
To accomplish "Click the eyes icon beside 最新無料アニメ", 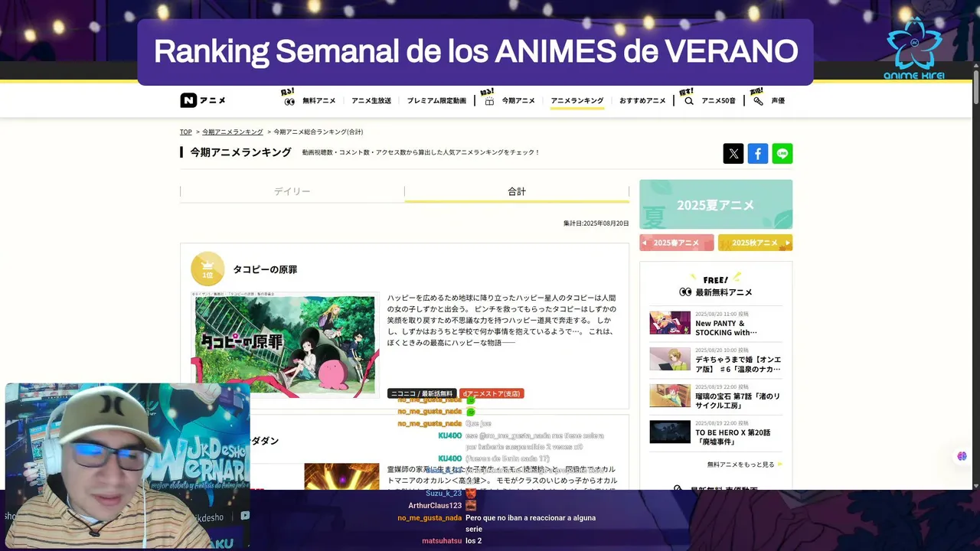I will pyautogui.click(x=685, y=292).
